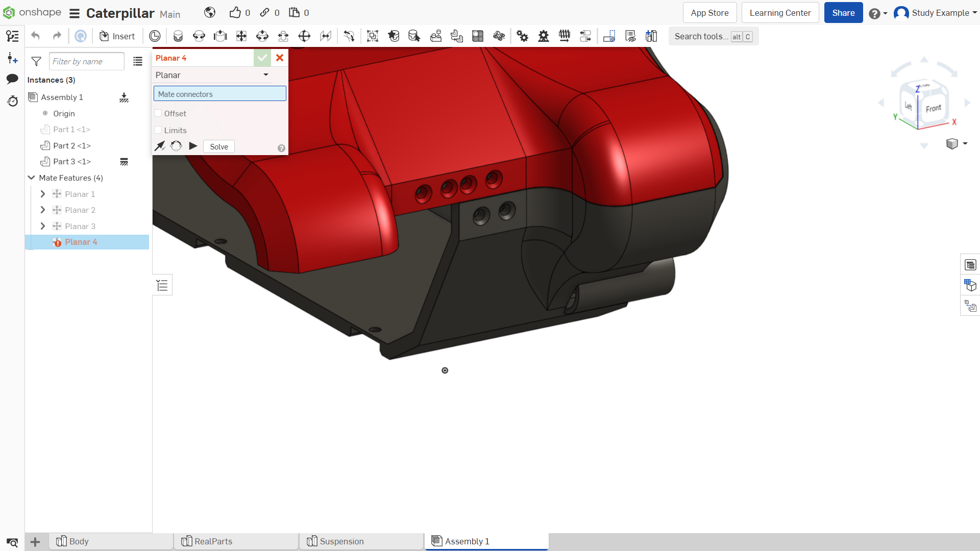Click the Search tools box
The width and height of the screenshot is (980, 551).
tap(714, 36)
